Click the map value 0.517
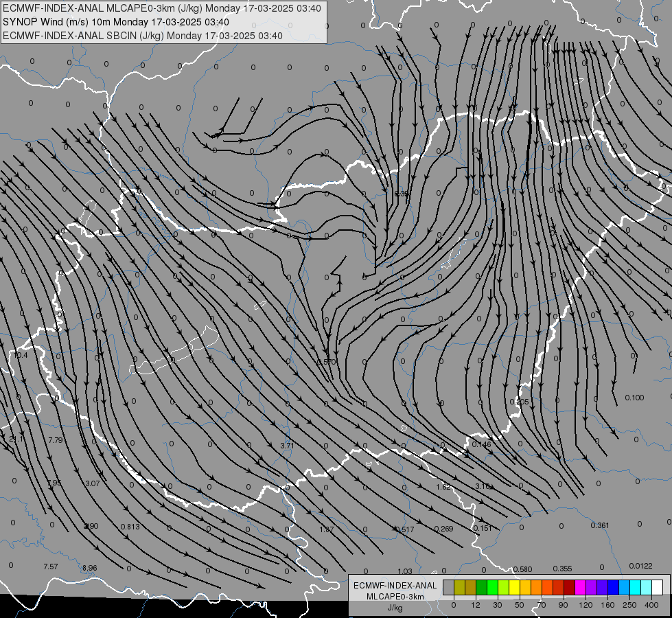The width and height of the screenshot is (672, 618). [405, 529]
